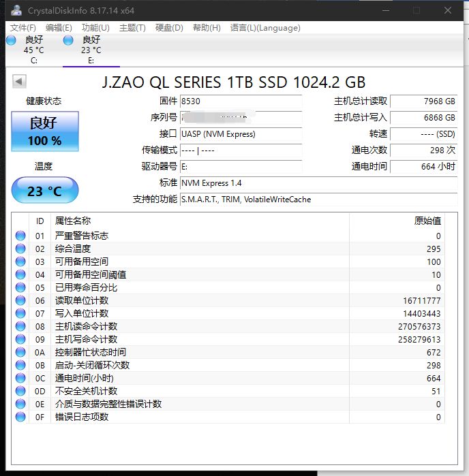Click status orb for 09 主机写命令计数

tap(20, 339)
